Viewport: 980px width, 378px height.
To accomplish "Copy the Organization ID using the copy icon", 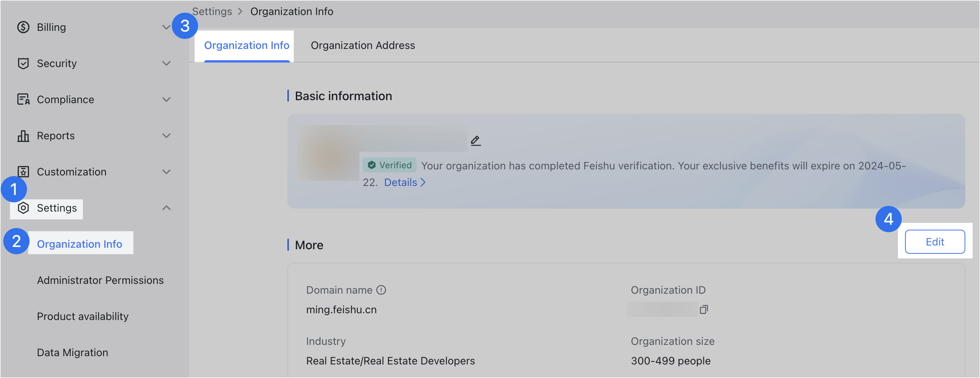I will tap(704, 309).
